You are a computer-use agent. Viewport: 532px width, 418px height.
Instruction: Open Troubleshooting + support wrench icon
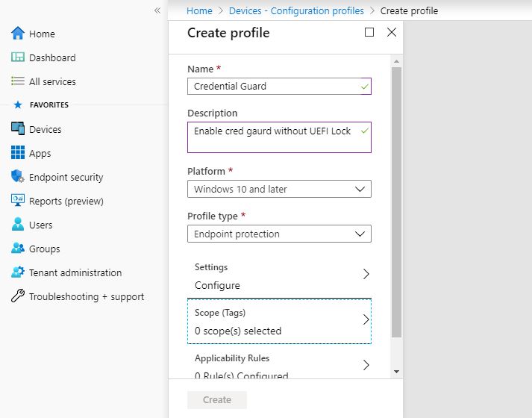pyautogui.click(x=18, y=296)
